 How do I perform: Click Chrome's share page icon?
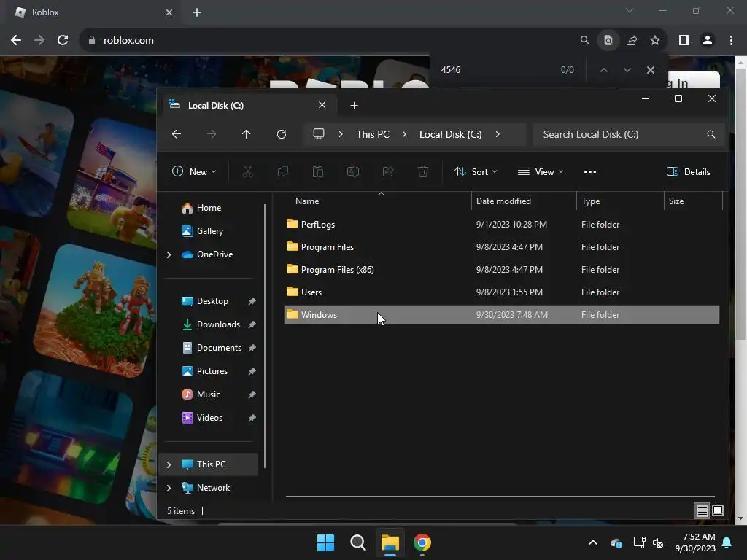tap(632, 41)
